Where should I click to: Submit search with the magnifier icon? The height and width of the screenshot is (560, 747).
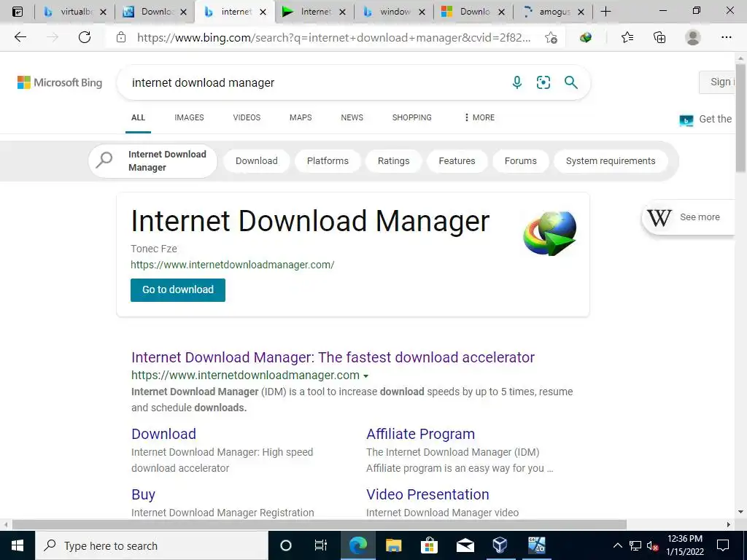(x=570, y=82)
